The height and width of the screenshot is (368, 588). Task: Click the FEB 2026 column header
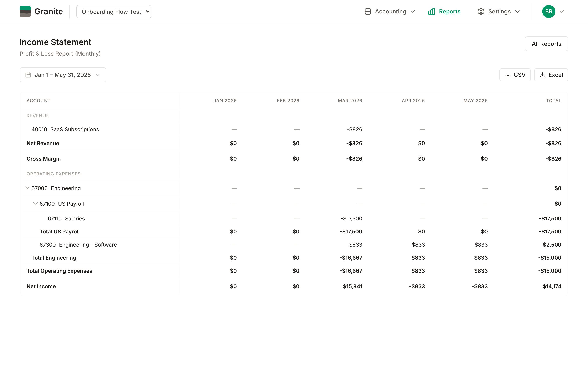pos(288,101)
